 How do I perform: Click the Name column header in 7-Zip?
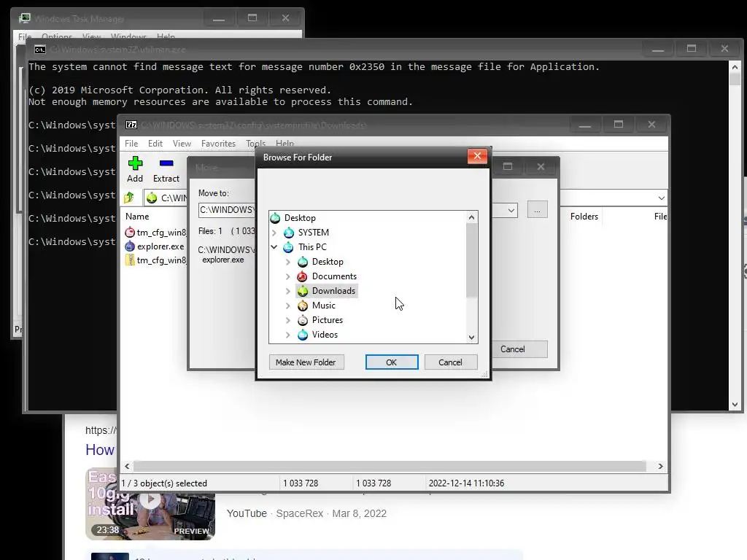(x=137, y=216)
